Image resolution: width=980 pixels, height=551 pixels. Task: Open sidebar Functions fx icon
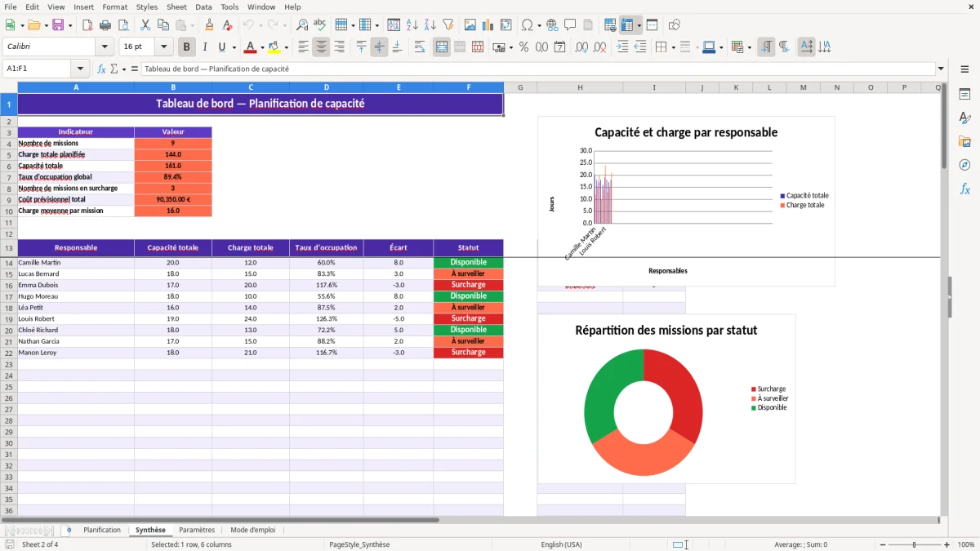964,189
